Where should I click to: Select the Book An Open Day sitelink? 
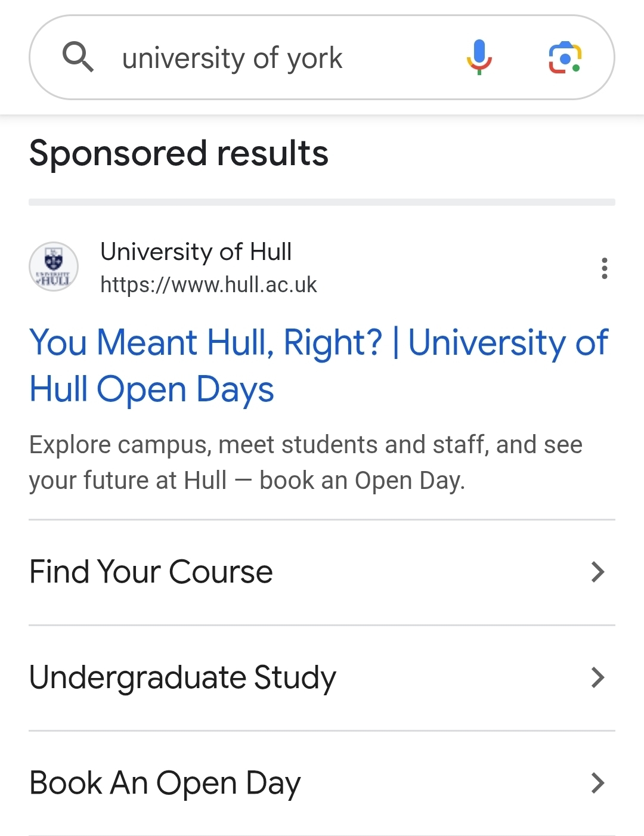(165, 783)
